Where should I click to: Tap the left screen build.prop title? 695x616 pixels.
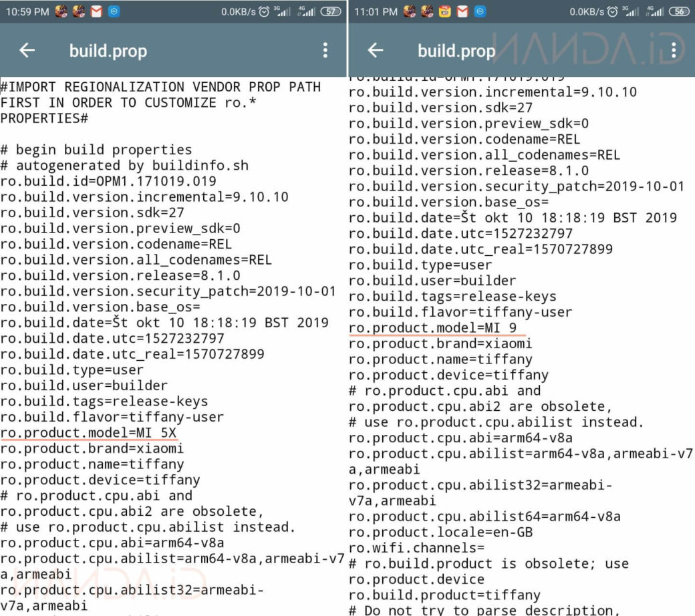108,51
